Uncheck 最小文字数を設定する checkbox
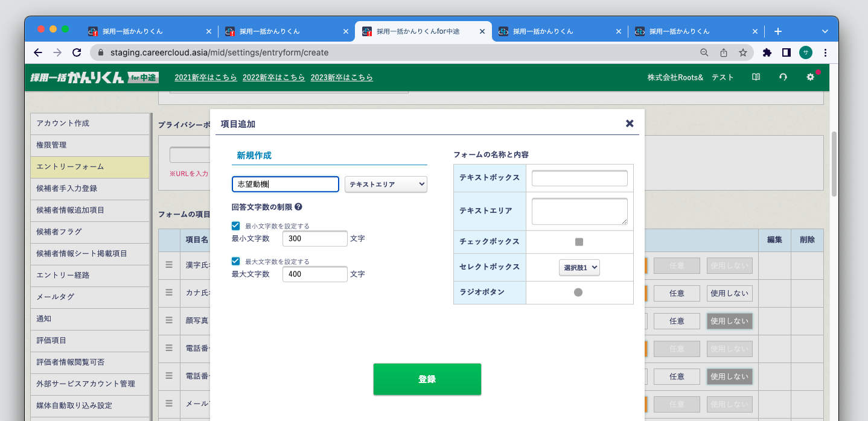 pos(235,226)
